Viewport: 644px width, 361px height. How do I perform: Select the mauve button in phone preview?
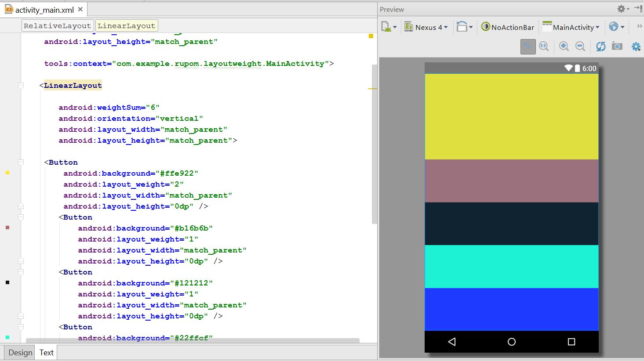click(x=512, y=181)
